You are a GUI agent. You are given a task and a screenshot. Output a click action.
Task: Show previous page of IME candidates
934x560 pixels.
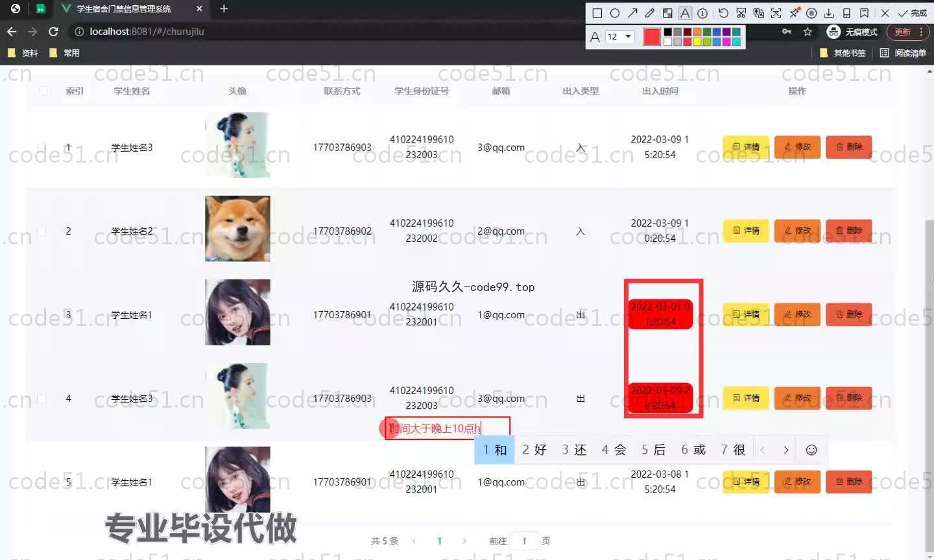pyautogui.click(x=763, y=450)
